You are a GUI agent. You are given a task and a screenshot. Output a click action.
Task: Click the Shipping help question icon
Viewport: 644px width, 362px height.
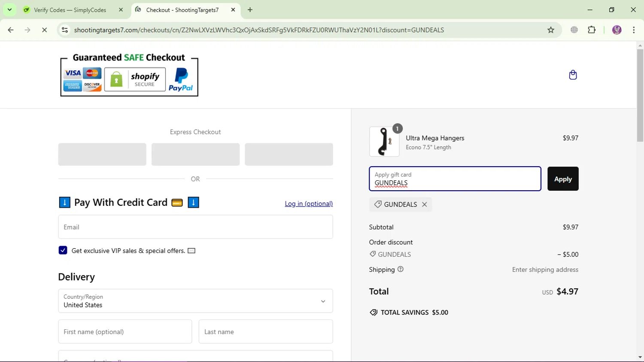(401, 269)
